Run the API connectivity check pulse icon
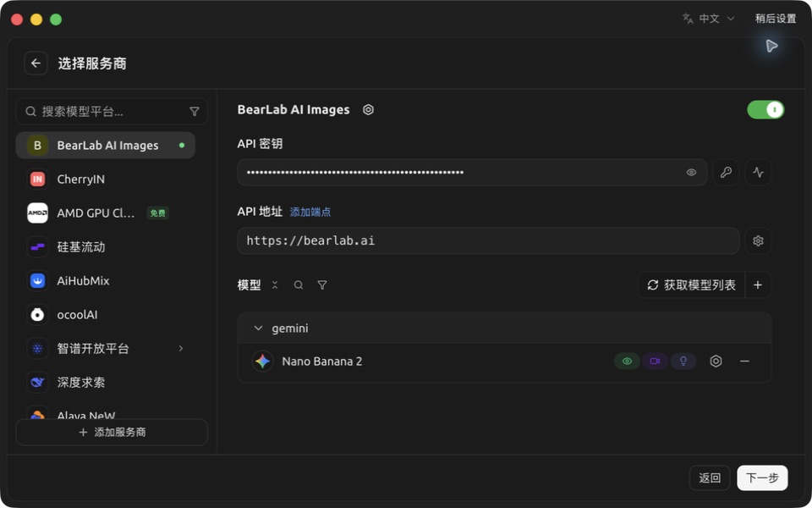 tap(758, 173)
